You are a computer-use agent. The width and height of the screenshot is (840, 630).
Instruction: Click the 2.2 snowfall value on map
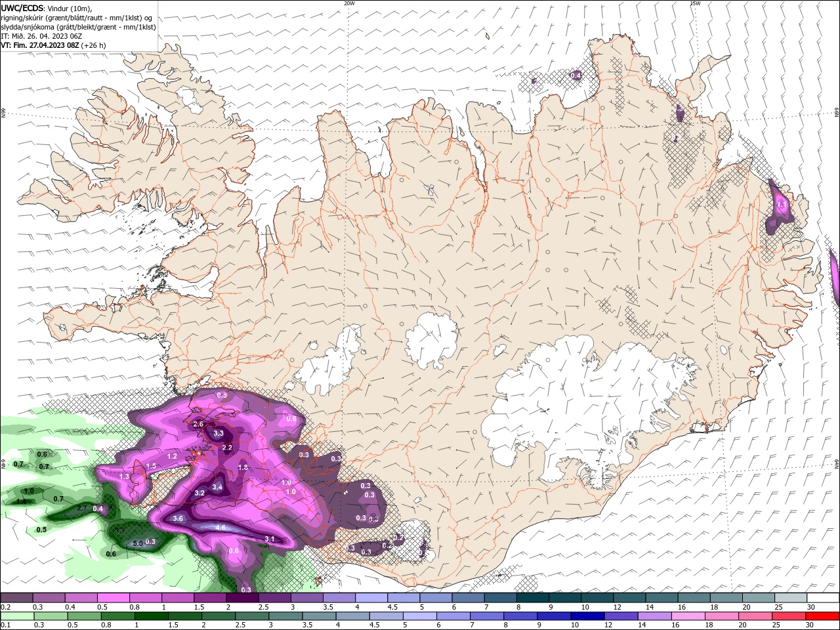(228, 448)
